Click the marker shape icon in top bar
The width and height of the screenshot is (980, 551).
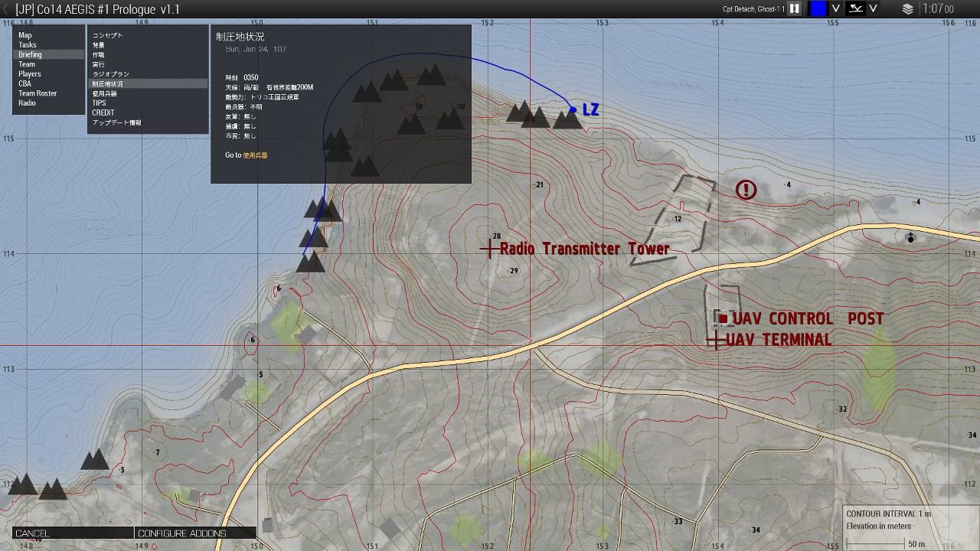tap(856, 8)
